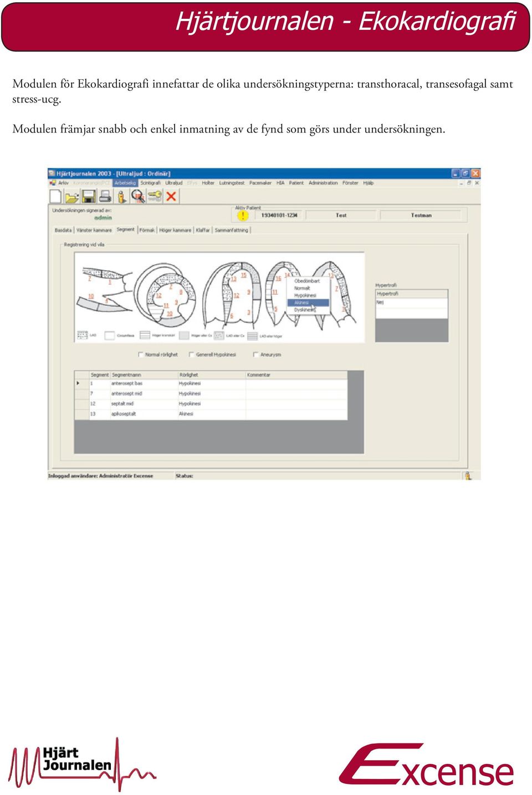
Task: Choose Normalt in the segment context menu
Action: [x=308, y=288]
